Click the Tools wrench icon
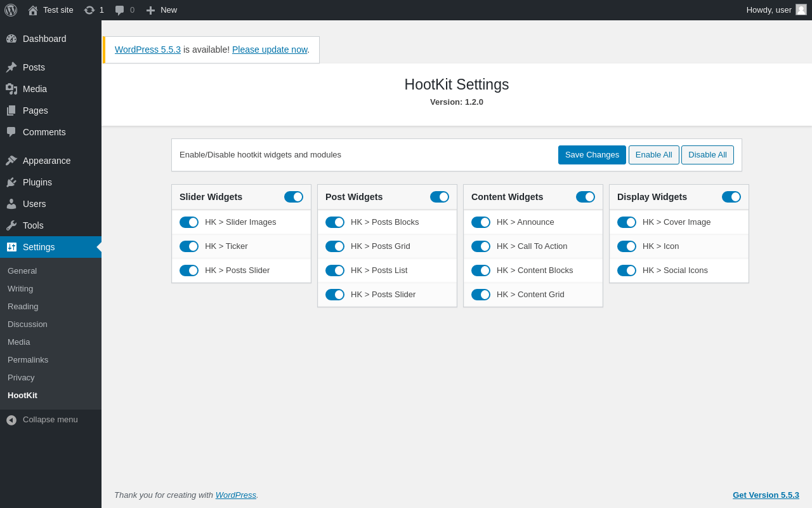Screen dimensions: 812x508 (x=11, y=225)
